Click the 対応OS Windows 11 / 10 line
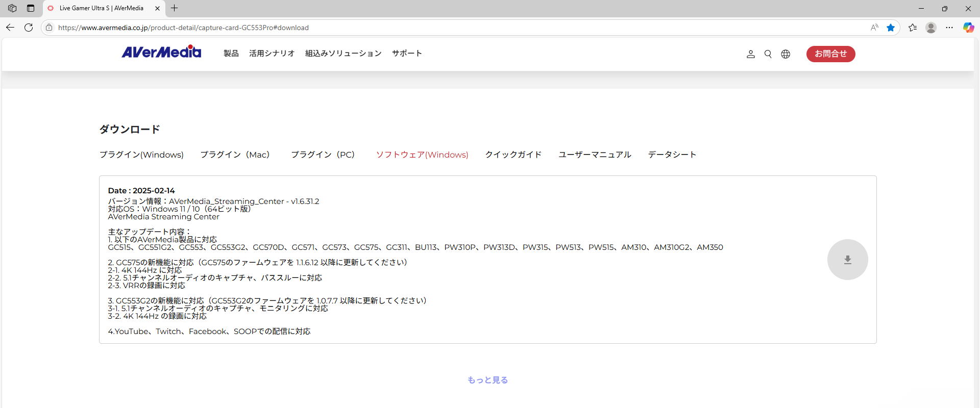This screenshot has width=980, height=408. click(179, 209)
